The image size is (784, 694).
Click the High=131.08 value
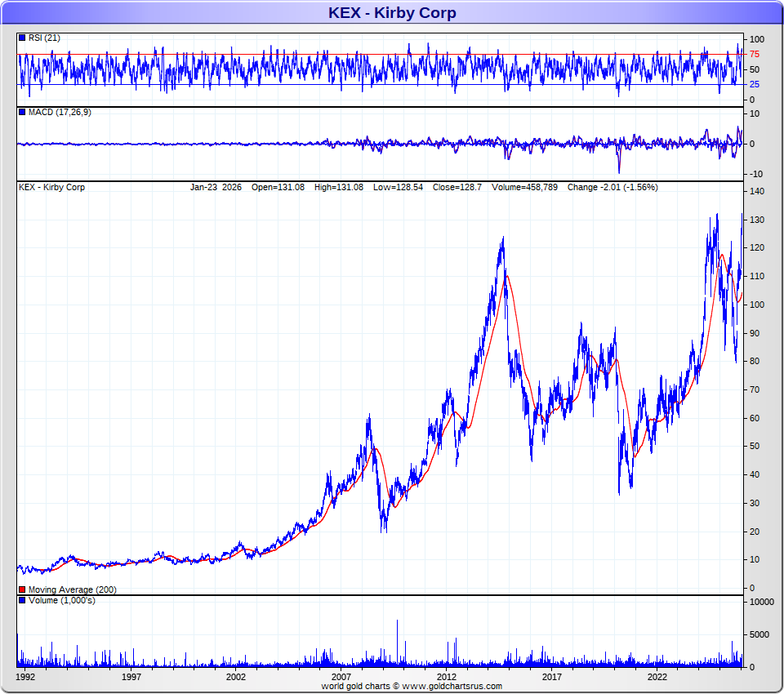point(339,187)
